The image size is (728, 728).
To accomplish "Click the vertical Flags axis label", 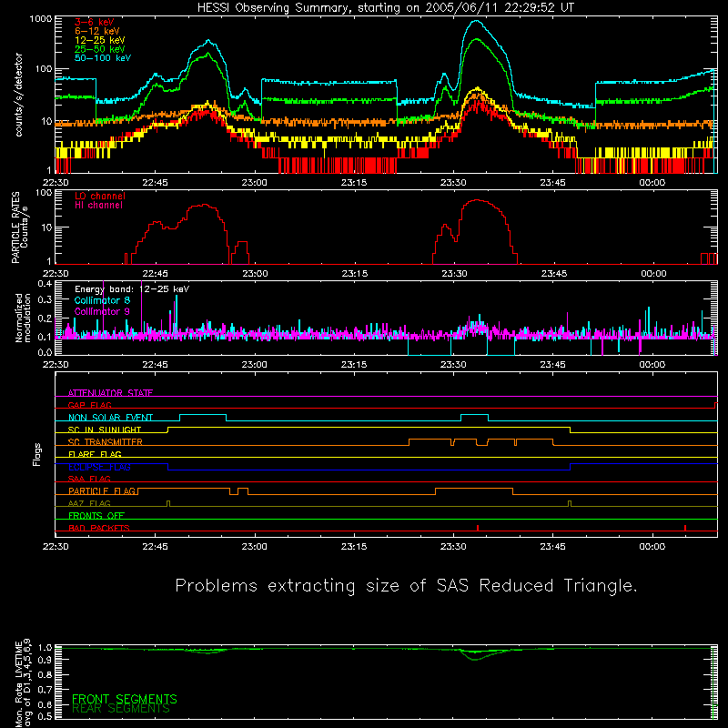I will pyautogui.click(x=37, y=454).
